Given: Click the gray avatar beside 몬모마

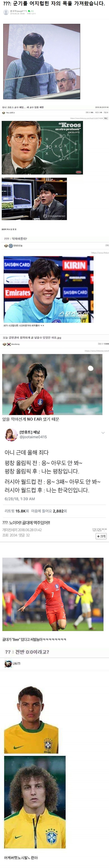Looking at the screenshot, I should [6, 12].
